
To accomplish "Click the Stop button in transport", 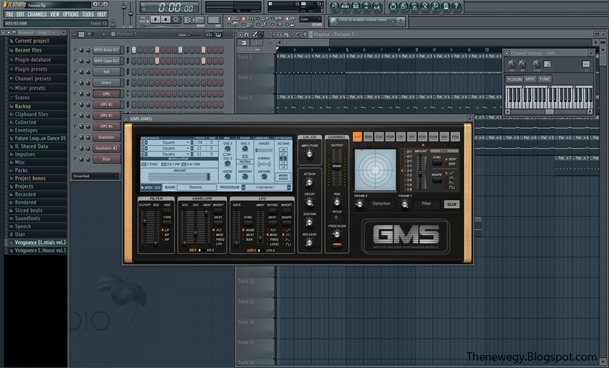I will (165, 19).
